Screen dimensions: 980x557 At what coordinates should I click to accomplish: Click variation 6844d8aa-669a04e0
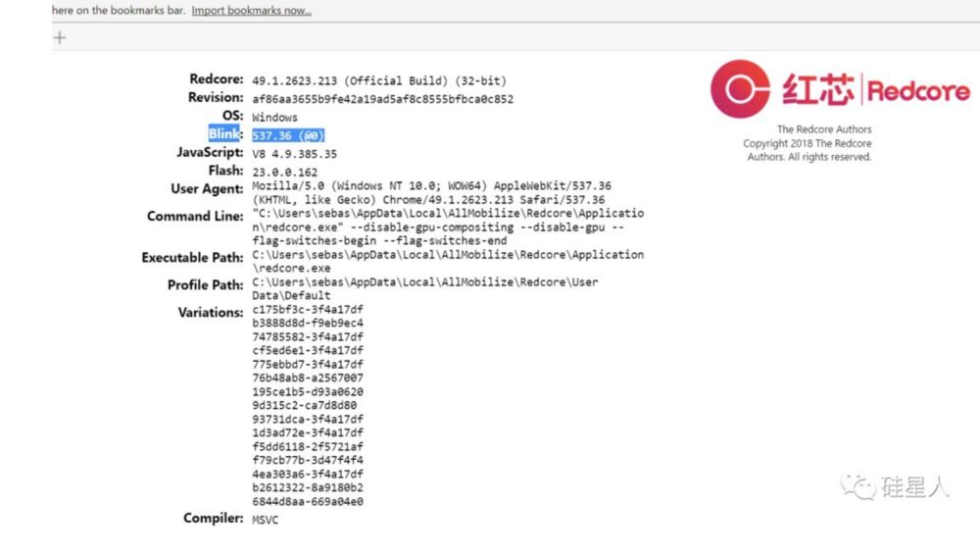pyautogui.click(x=308, y=502)
